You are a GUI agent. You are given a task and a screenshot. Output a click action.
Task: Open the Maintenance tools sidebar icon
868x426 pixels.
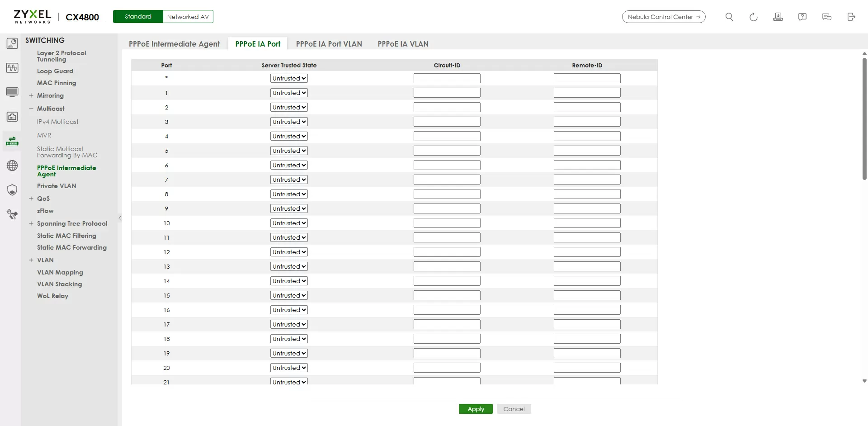pos(12,214)
